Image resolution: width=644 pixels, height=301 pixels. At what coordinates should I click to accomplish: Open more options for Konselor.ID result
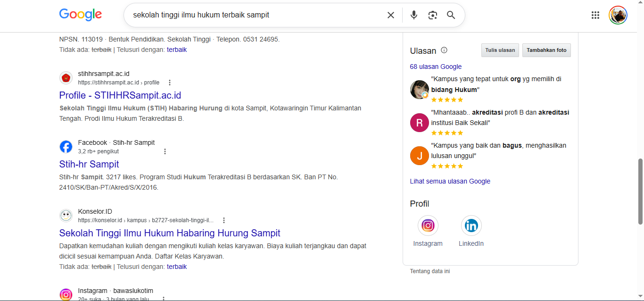click(224, 220)
